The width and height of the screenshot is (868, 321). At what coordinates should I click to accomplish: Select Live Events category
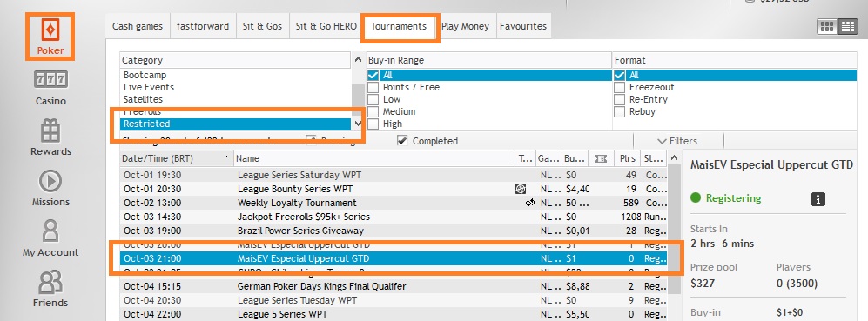[x=235, y=88]
